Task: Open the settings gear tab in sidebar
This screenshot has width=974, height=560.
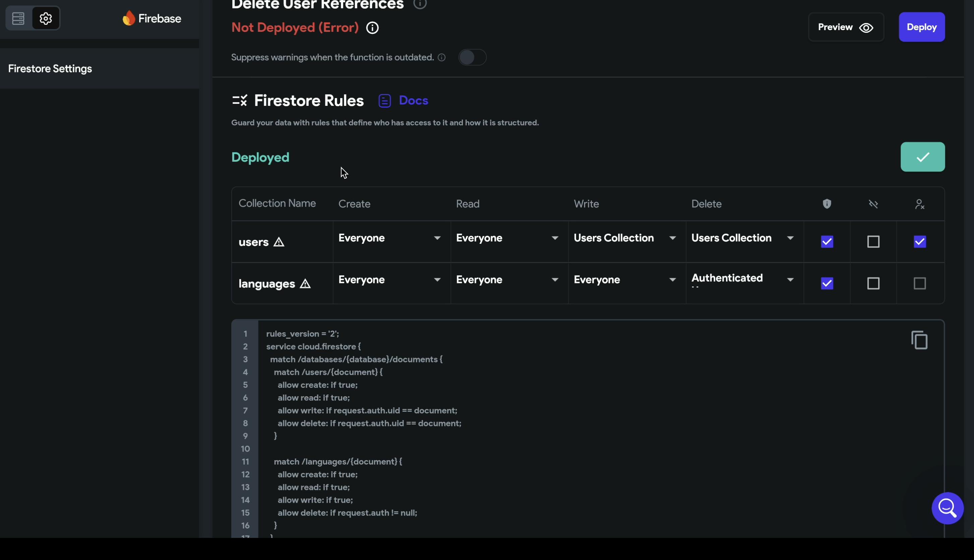Action: tap(46, 18)
